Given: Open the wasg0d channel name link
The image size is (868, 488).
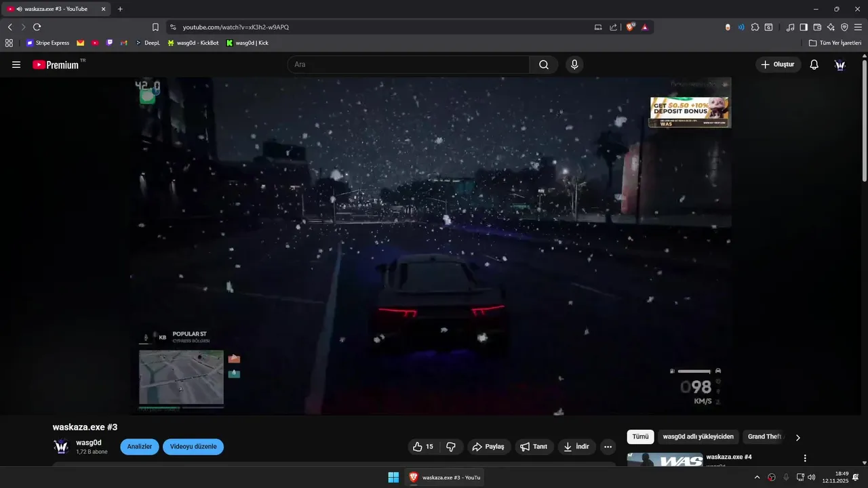Looking at the screenshot, I should point(89,443).
